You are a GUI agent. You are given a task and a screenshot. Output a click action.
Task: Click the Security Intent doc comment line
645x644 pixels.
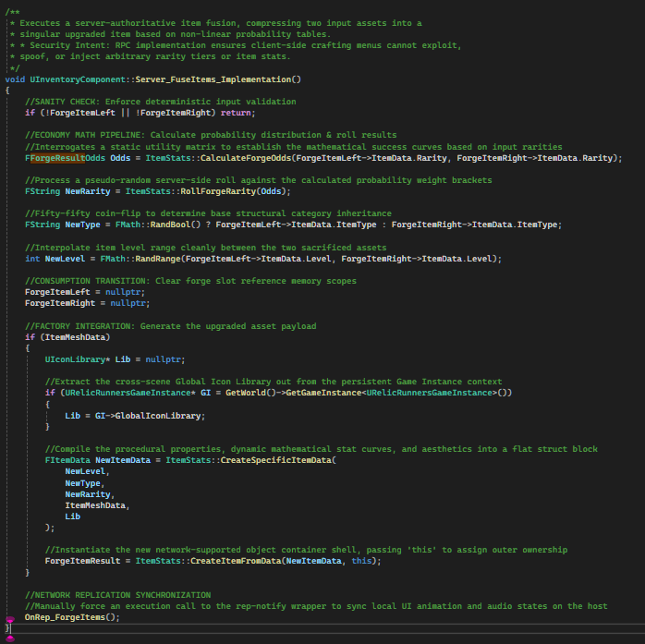pos(236,45)
